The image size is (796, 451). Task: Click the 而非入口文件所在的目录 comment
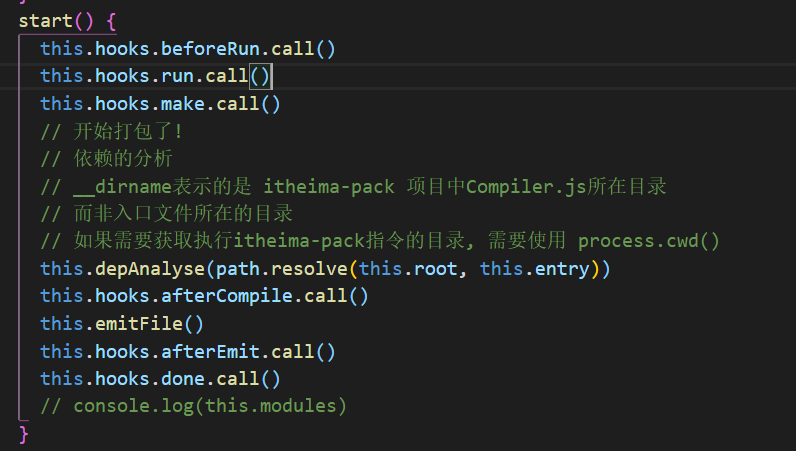(167, 214)
